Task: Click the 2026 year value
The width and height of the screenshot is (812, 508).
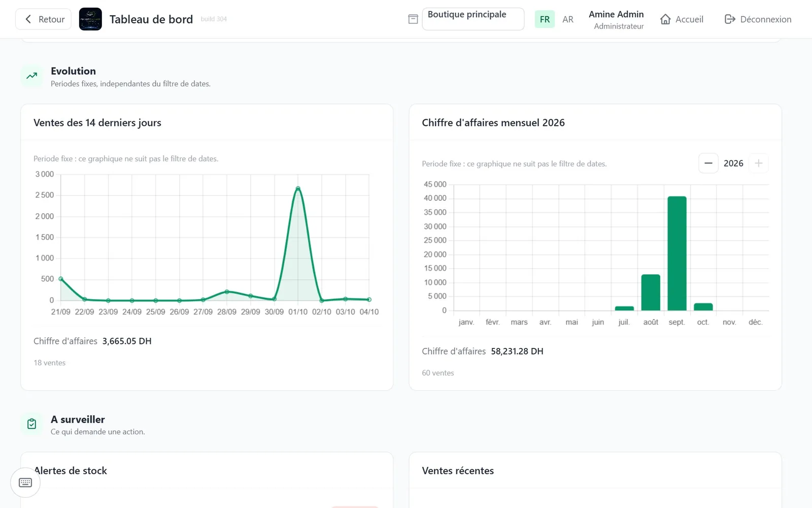Action: click(x=733, y=163)
